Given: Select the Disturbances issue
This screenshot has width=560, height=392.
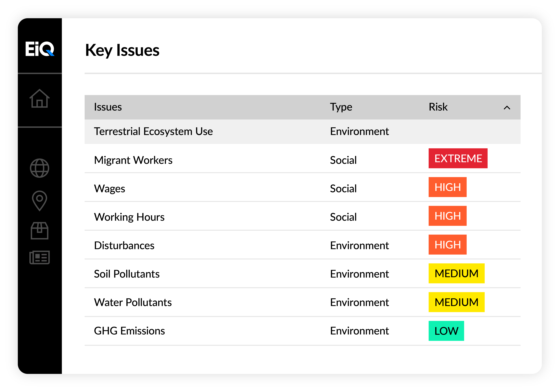Looking at the screenshot, I should (x=124, y=245).
